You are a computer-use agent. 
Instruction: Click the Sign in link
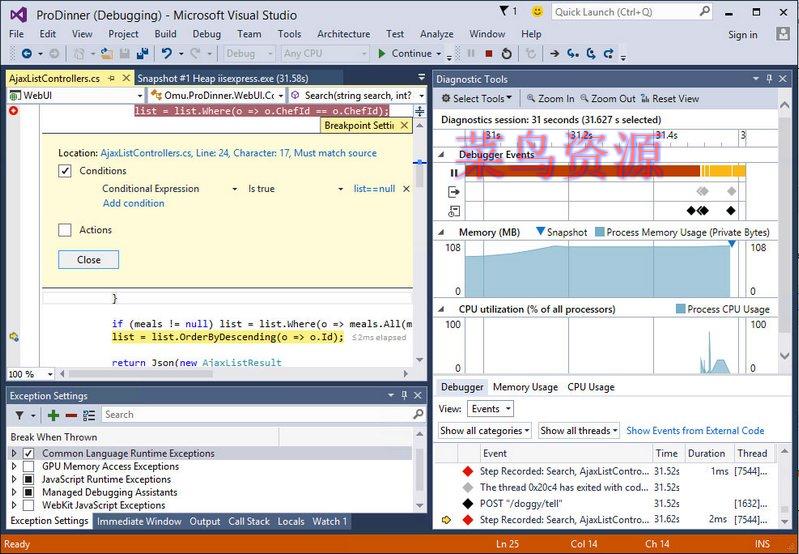pyautogui.click(x=742, y=35)
